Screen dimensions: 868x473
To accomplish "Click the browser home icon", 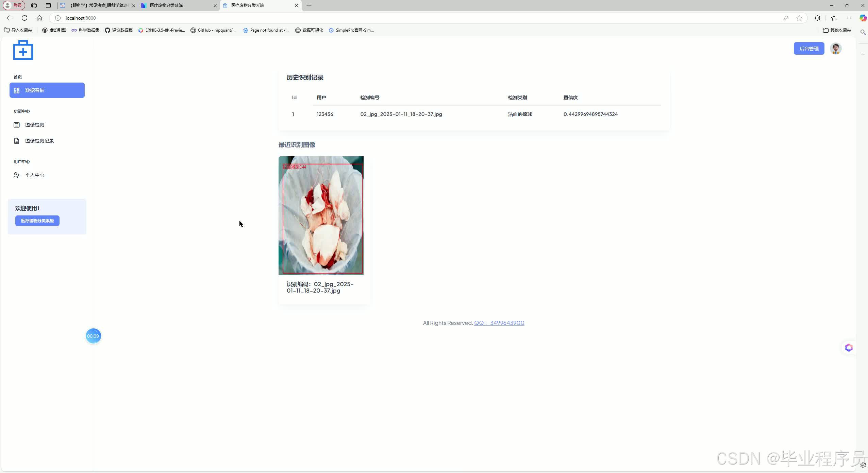I will click(x=39, y=18).
